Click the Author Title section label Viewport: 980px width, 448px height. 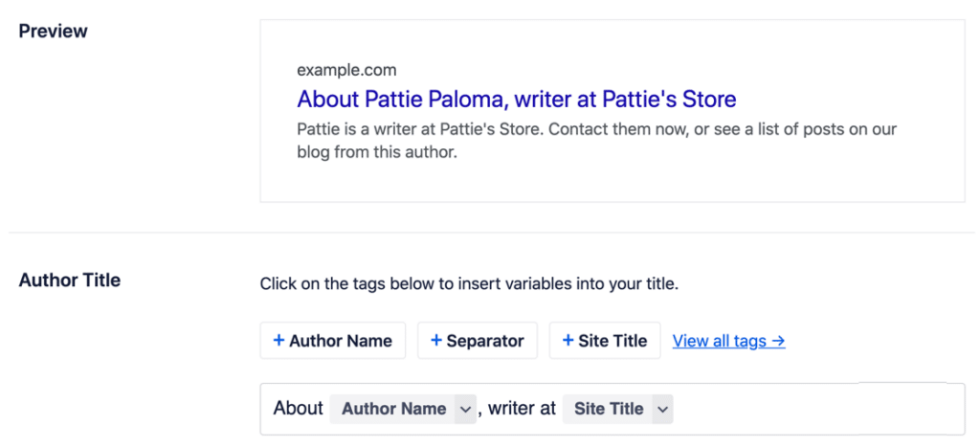point(70,280)
